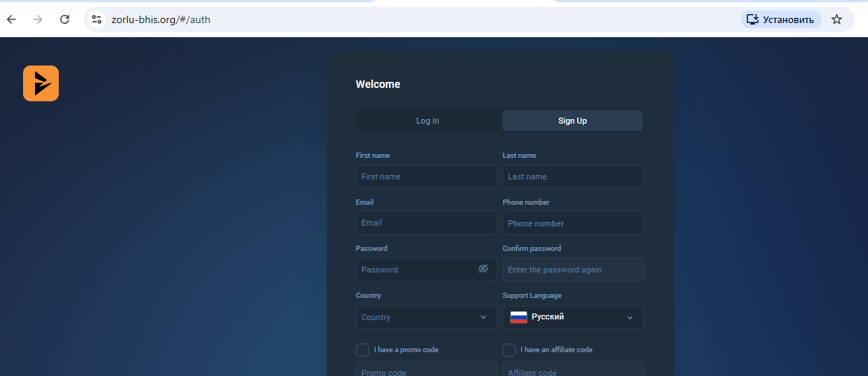Image resolution: width=868 pixels, height=376 pixels.
Task: Enable the I have an affiliate code checkbox
Action: pyautogui.click(x=509, y=350)
